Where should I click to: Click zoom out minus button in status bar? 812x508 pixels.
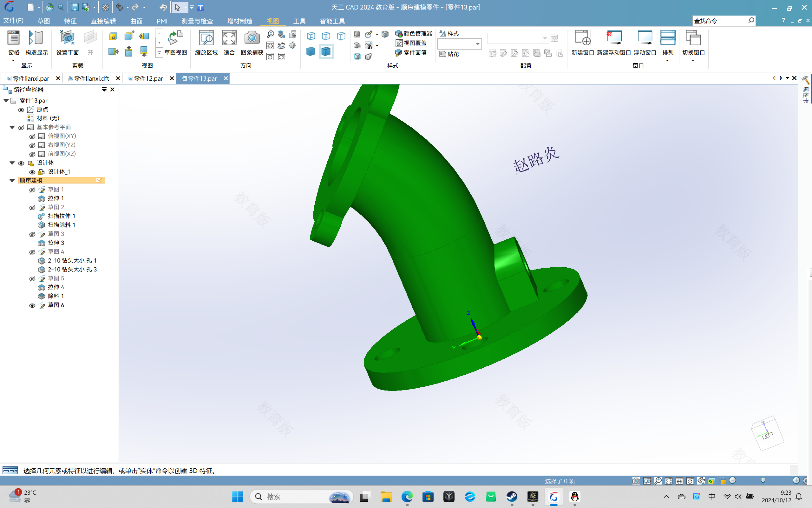point(732,480)
